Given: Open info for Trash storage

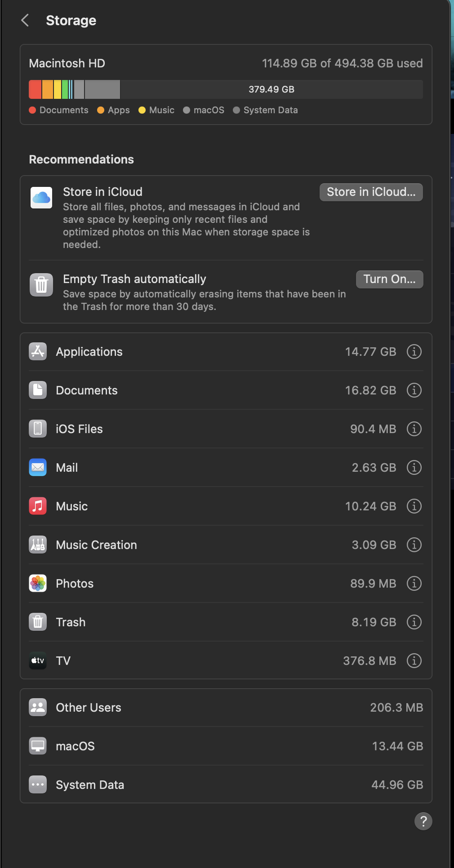Looking at the screenshot, I should point(414,622).
